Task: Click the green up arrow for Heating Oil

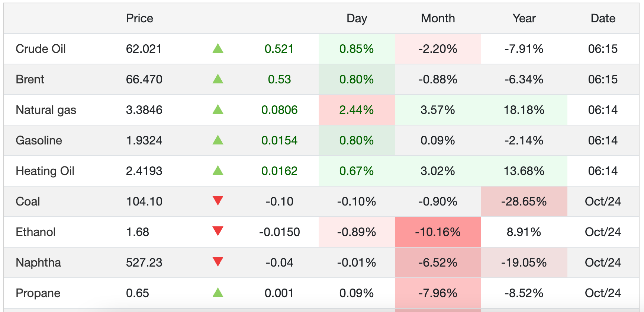Action: click(x=218, y=171)
